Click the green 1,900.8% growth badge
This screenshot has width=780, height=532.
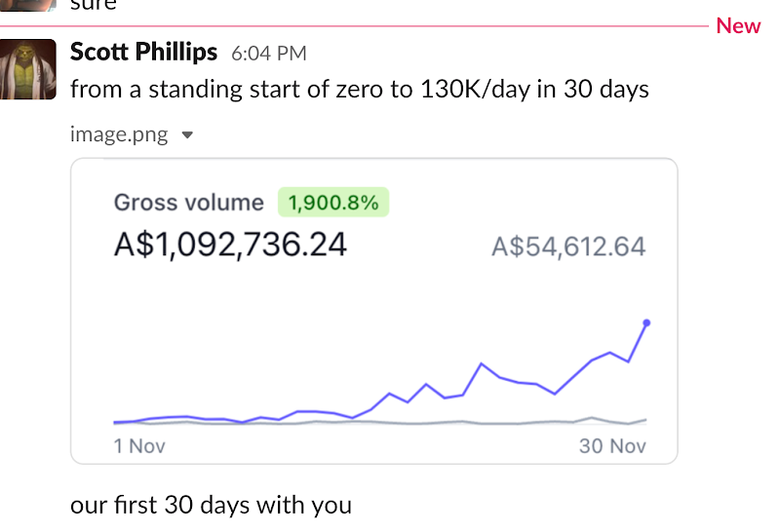tap(333, 203)
